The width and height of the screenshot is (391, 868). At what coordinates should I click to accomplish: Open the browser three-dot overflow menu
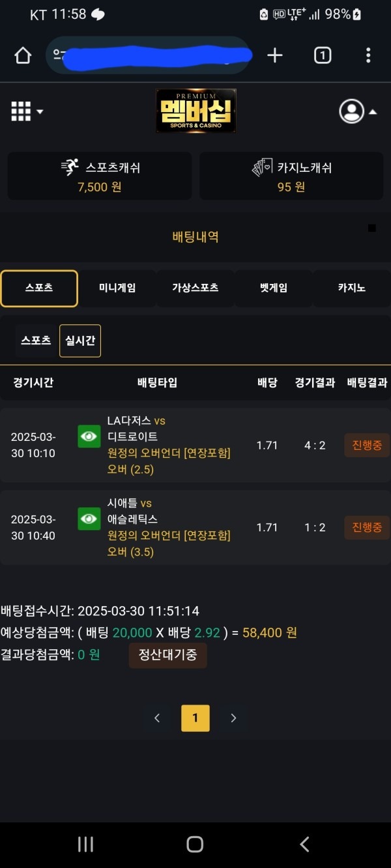[369, 55]
